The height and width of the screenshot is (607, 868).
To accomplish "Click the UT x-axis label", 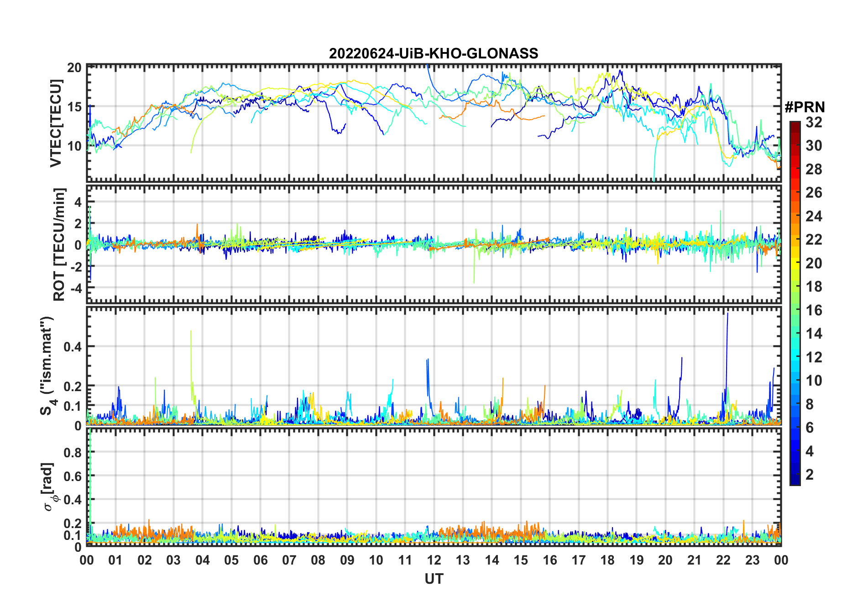I will [434, 579].
